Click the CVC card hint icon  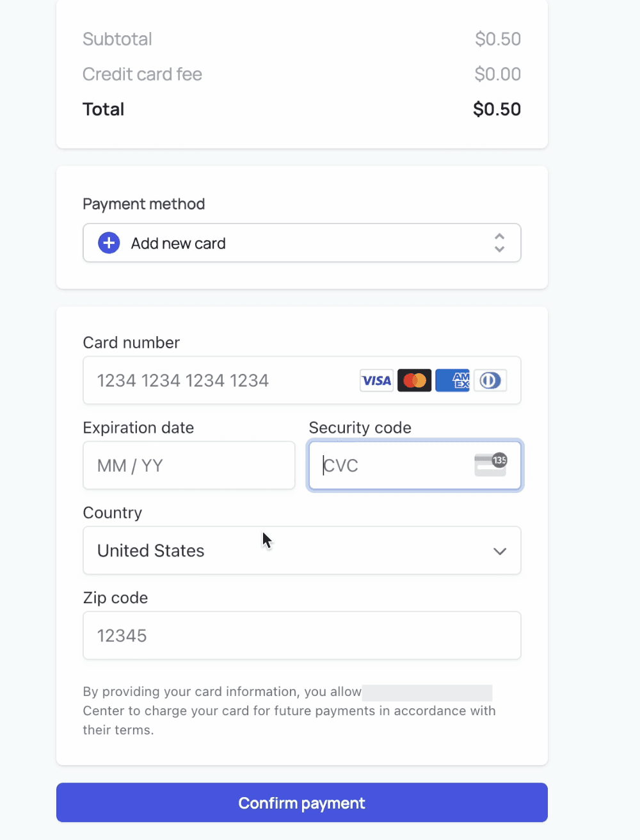(x=490, y=465)
